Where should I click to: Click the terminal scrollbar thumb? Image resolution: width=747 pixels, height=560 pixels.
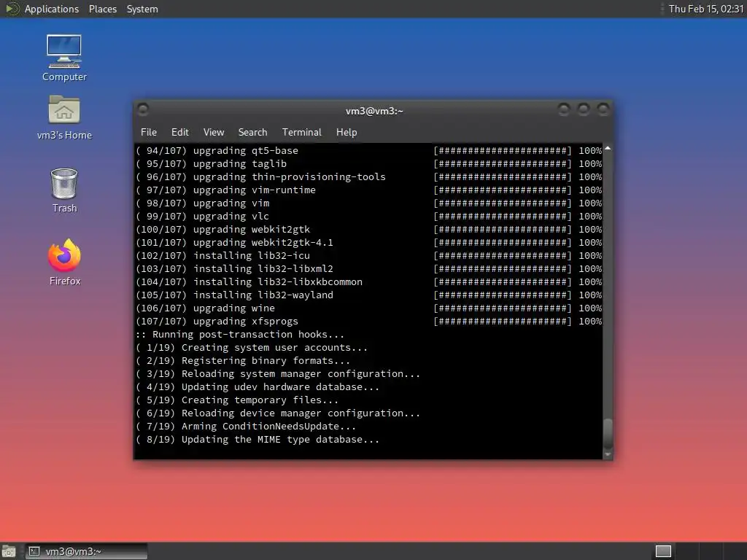608,433
